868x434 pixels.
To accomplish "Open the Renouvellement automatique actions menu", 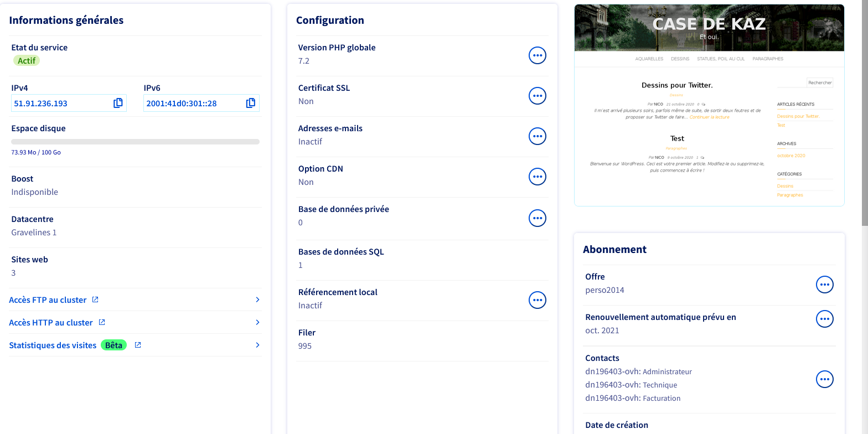I will click(824, 319).
